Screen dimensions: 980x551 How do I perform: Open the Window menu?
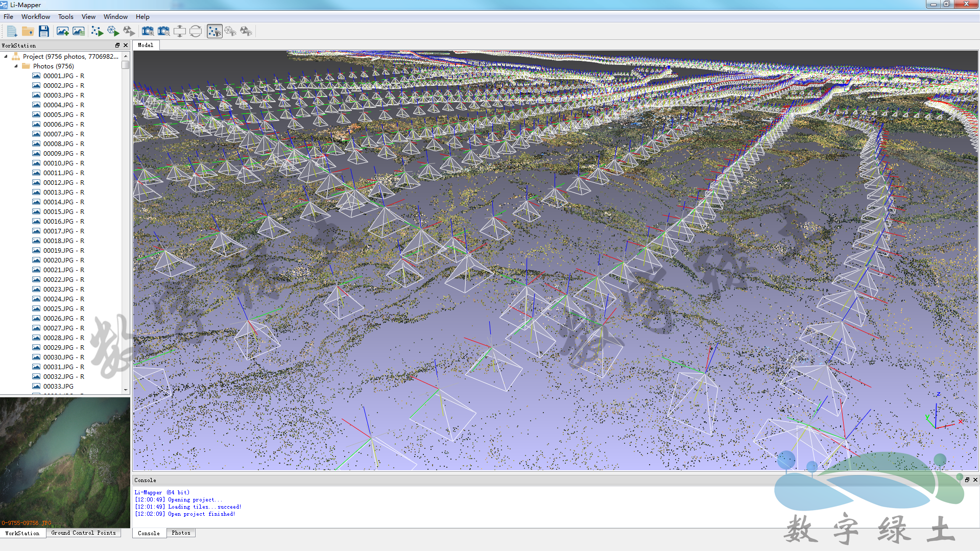[115, 16]
